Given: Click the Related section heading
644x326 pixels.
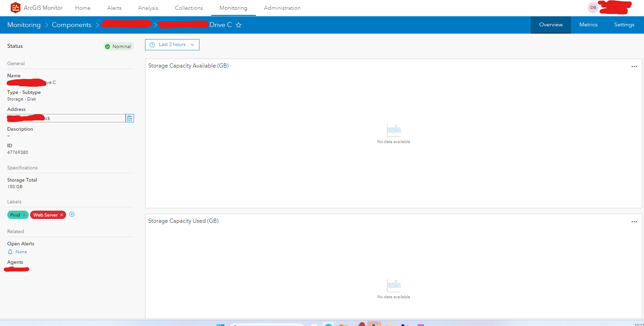Looking at the screenshot, I should [x=16, y=231].
